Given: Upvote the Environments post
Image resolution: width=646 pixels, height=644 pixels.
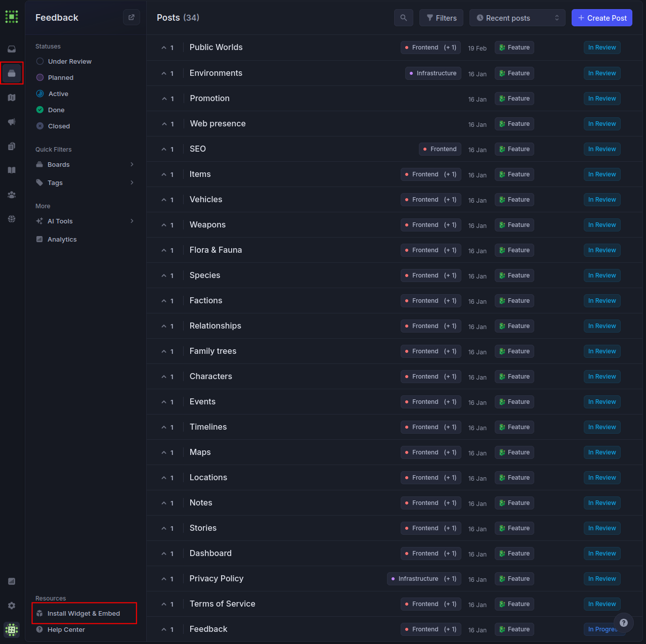Looking at the screenshot, I should point(167,73).
